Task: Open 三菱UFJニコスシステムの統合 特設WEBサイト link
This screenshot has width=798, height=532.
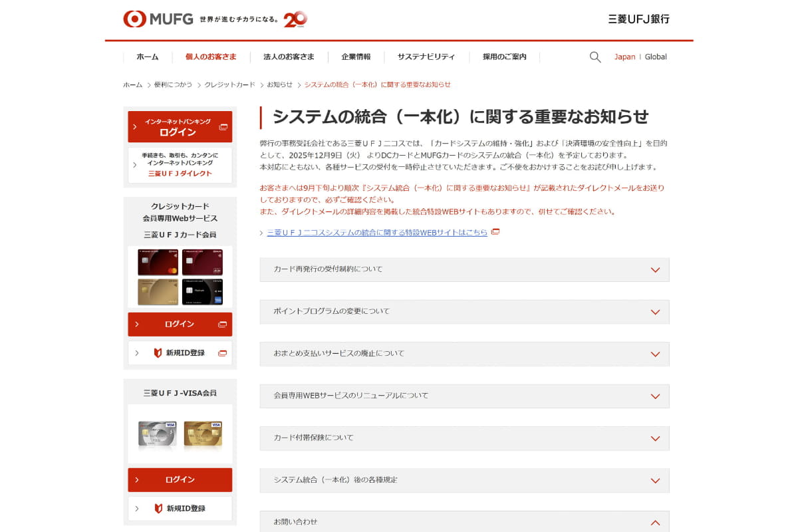Action: tap(377, 232)
